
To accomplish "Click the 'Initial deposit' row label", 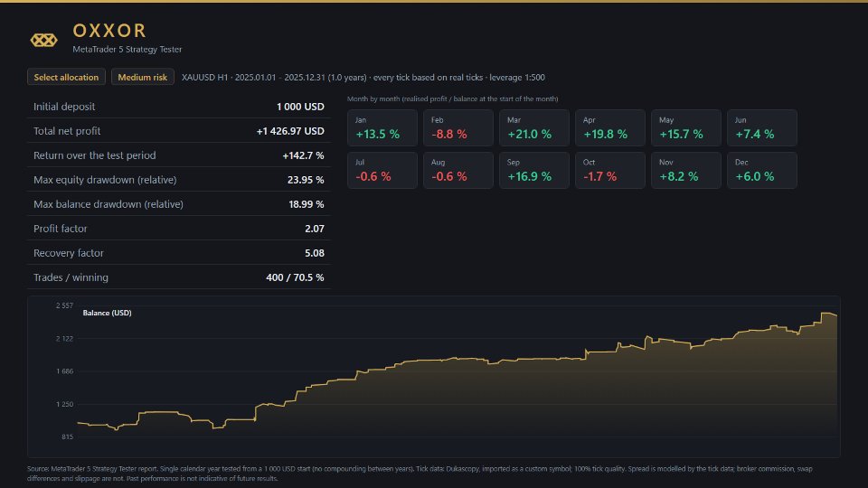I will [64, 107].
